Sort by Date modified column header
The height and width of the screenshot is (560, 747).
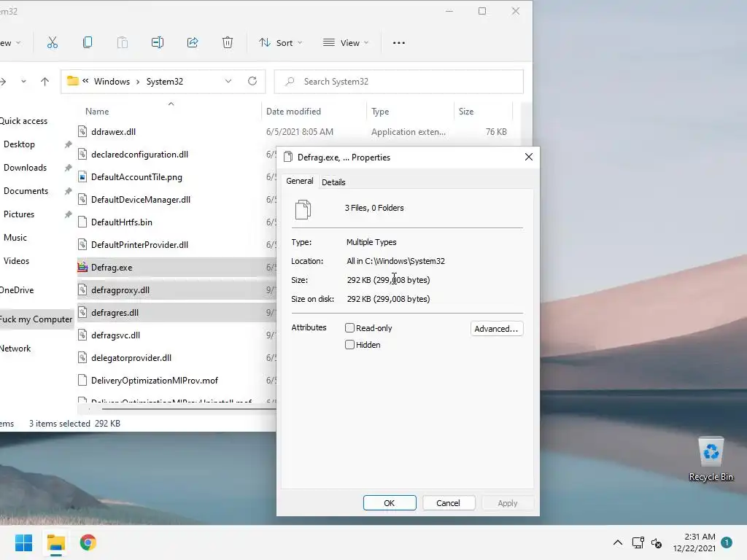click(x=293, y=112)
